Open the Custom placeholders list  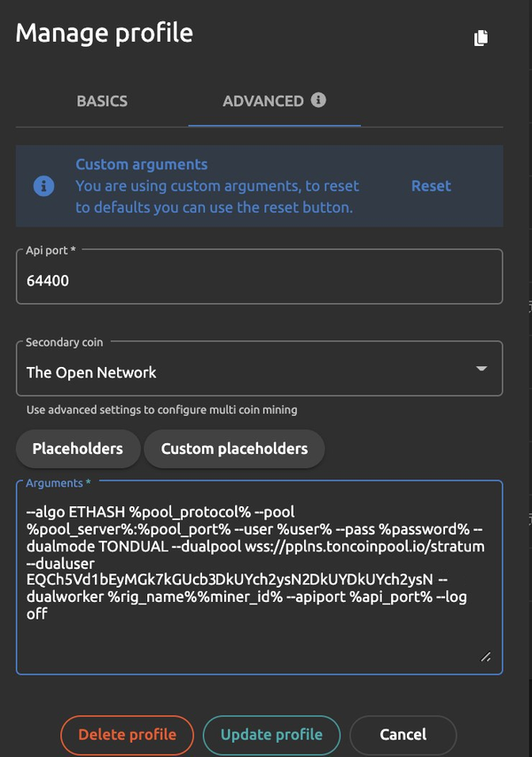[234, 449]
